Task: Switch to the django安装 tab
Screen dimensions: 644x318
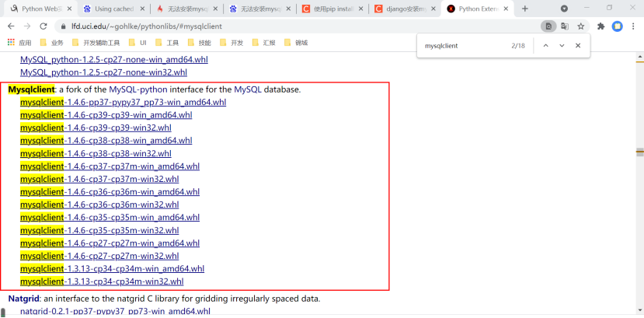Action: pyautogui.click(x=405, y=9)
